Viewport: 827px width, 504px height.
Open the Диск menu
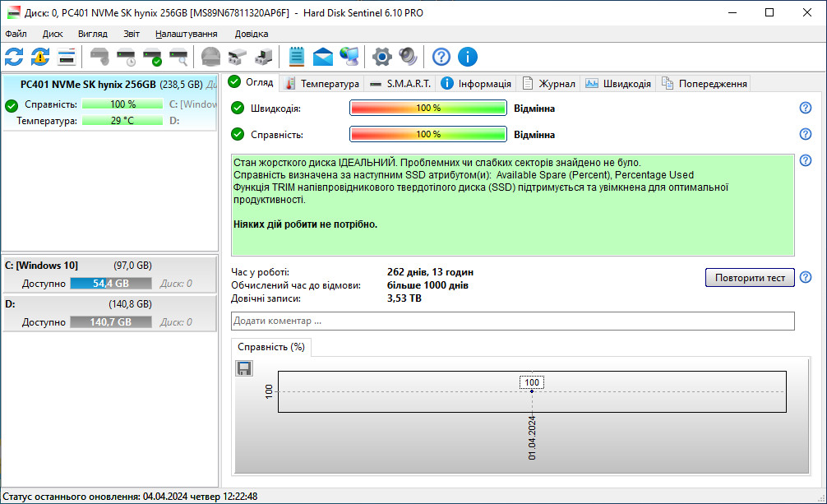pyautogui.click(x=53, y=34)
